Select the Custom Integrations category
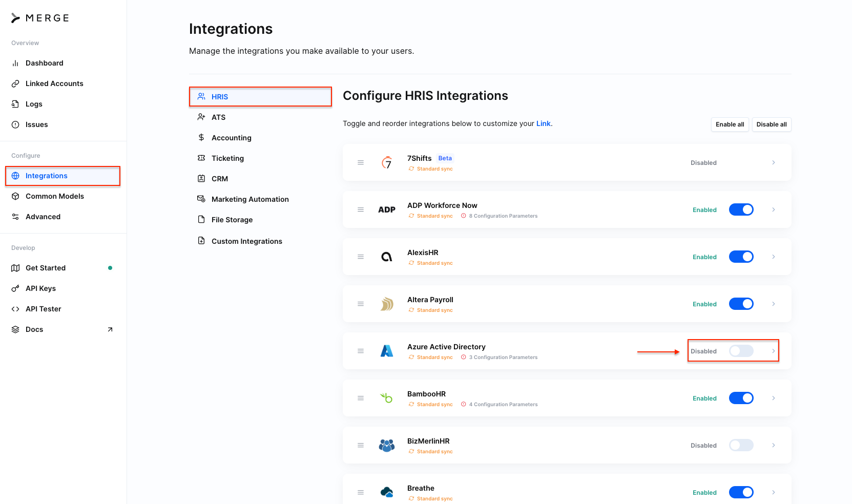Viewport: 852px width, 504px height. point(246,241)
